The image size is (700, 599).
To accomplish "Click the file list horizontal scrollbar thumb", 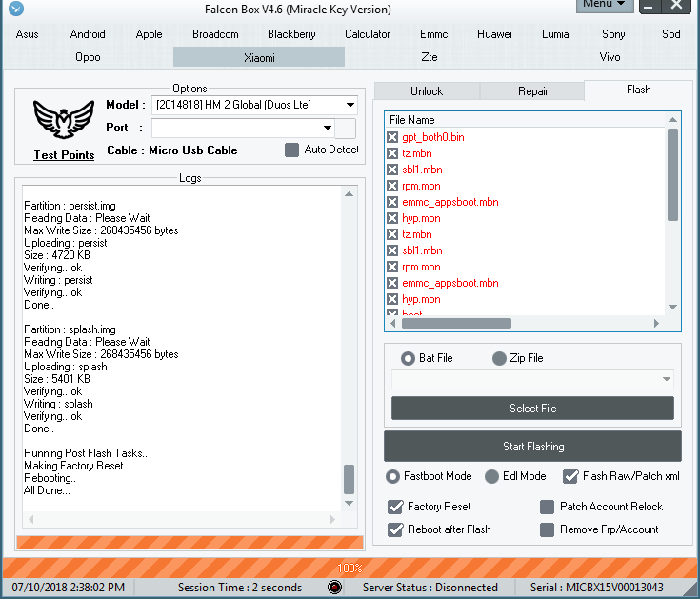I will 456,323.
